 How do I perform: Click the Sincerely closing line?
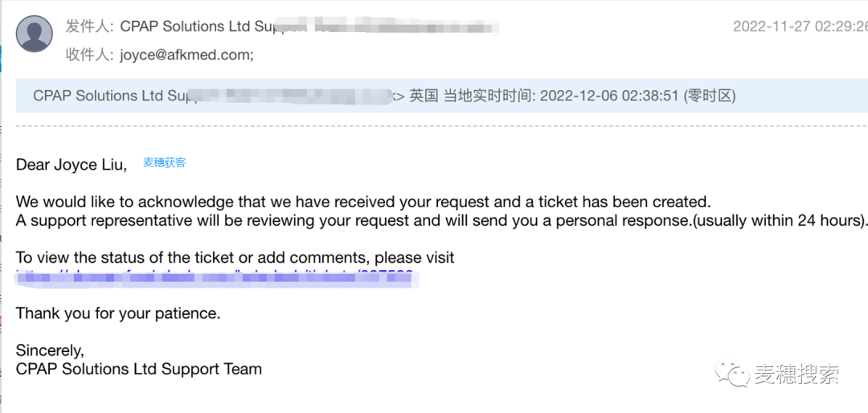[x=51, y=350]
